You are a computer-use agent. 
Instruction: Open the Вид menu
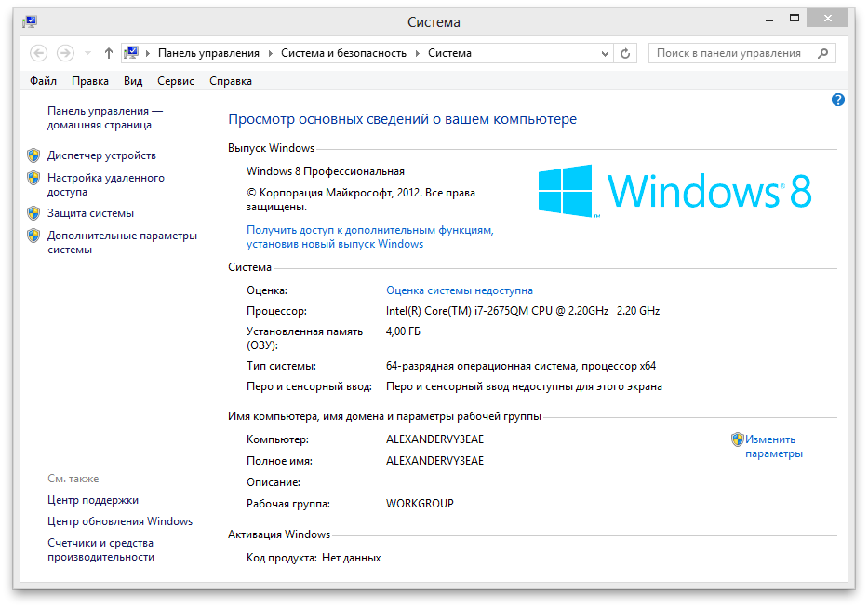tap(133, 81)
